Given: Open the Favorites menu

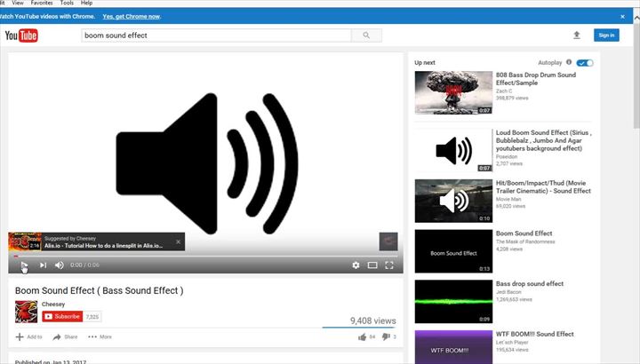Looking at the screenshot, I should pyautogui.click(x=42, y=4).
